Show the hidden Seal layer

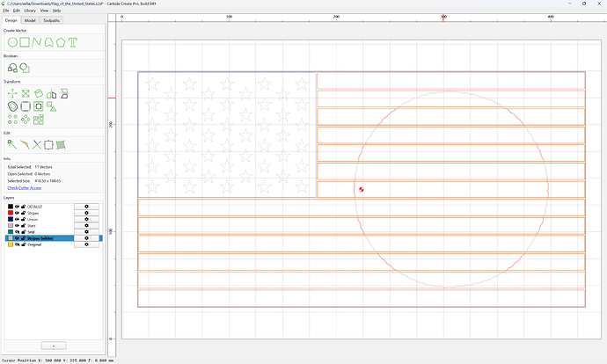tap(17, 232)
